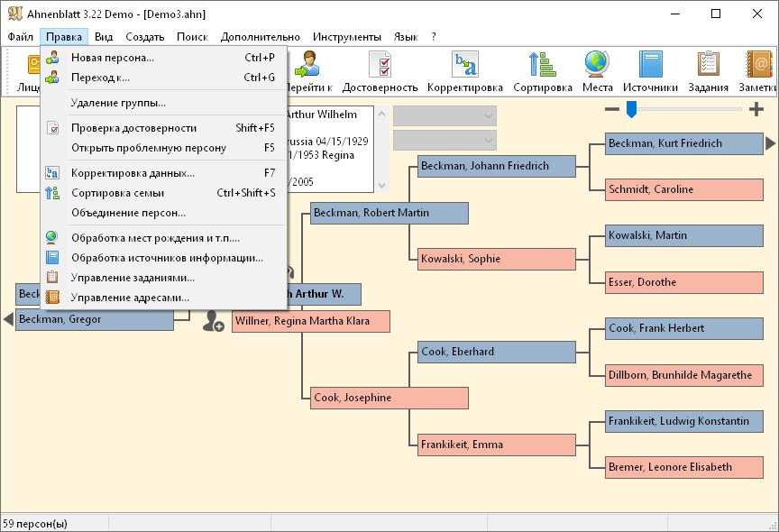Image resolution: width=779 pixels, height=532 pixels.
Task: Choose Новая персона from the menu
Action: click(113, 58)
